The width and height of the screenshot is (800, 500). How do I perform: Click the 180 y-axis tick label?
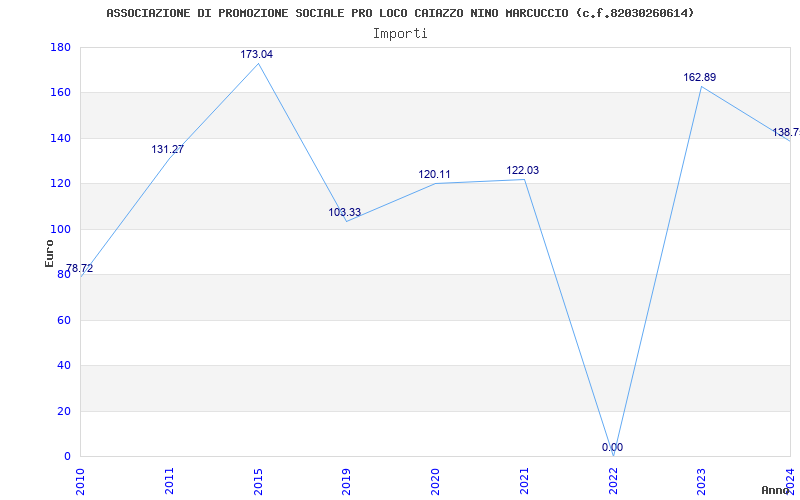coord(60,47)
